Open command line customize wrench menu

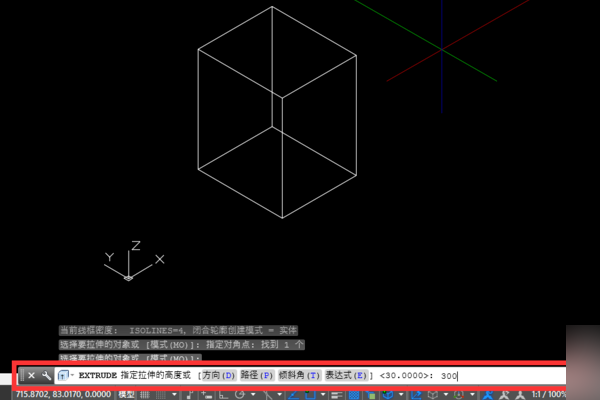tap(46, 376)
